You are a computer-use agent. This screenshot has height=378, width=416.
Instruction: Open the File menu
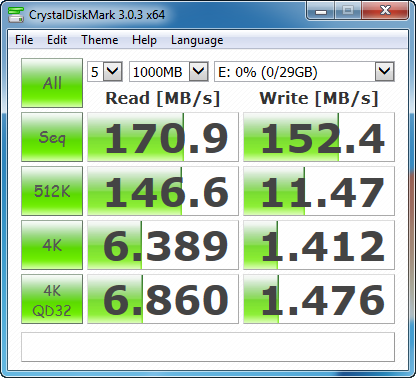point(24,40)
